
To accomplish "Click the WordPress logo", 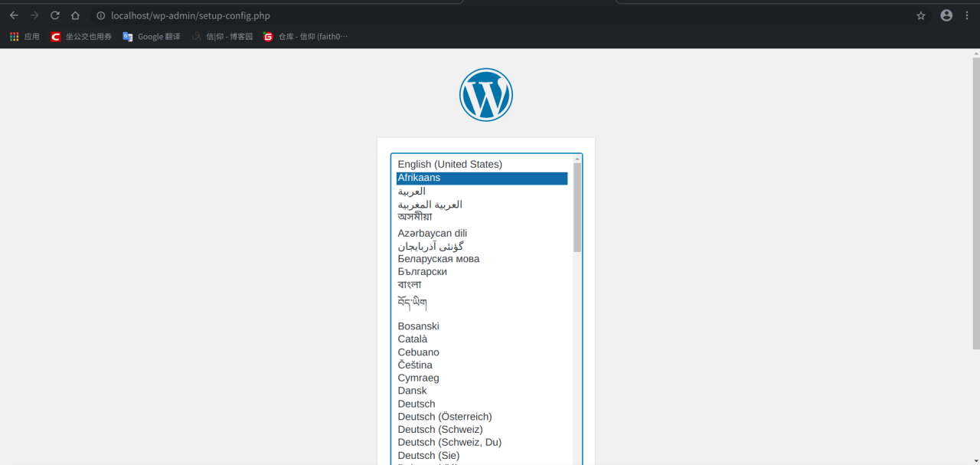I will [x=485, y=94].
